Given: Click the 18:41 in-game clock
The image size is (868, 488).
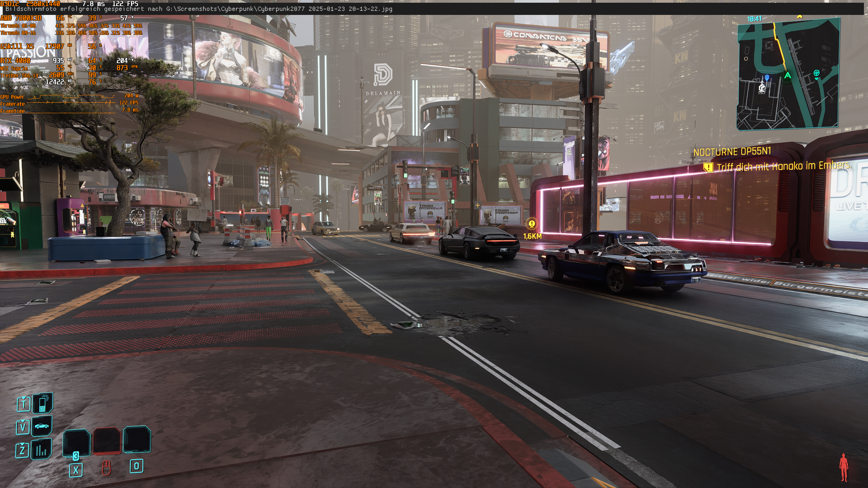Looking at the screenshot, I should pyautogui.click(x=754, y=19).
